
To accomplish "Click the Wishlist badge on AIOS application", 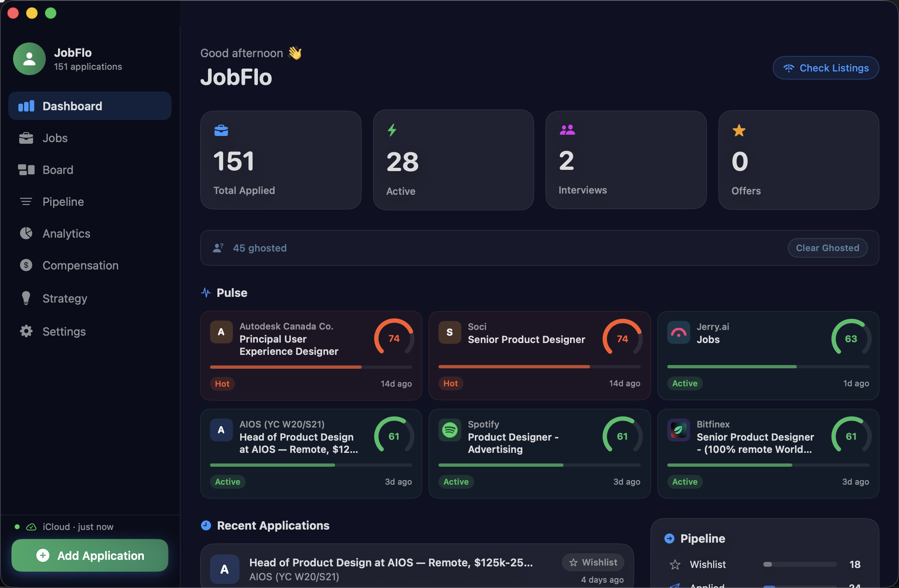I will [x=593, y=562].
